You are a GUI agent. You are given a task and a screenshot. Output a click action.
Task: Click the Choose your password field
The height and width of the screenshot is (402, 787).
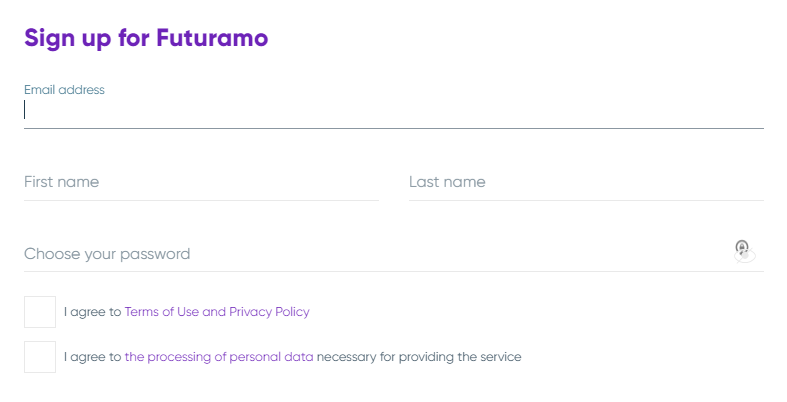pos(376,254)
